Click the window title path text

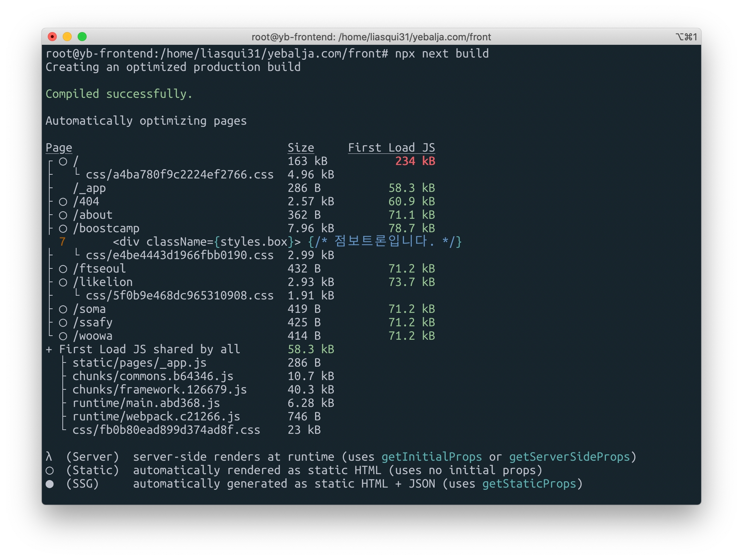coord(371,37)
